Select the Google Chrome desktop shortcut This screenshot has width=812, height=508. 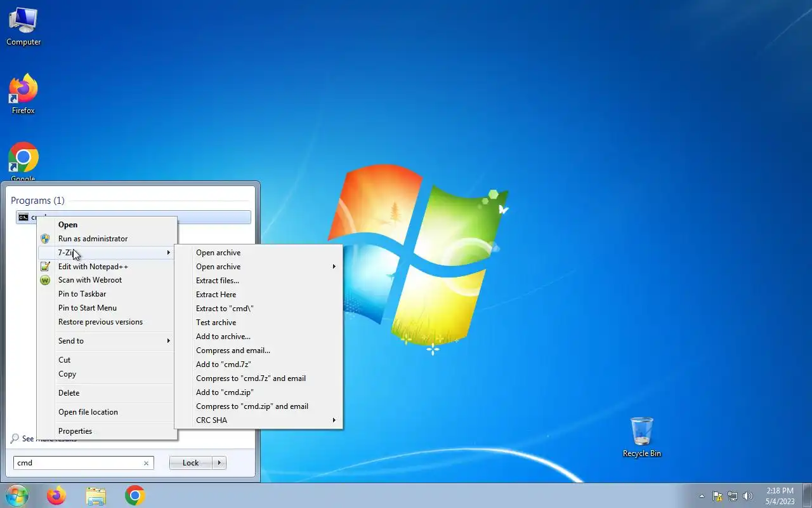(23, 162)
